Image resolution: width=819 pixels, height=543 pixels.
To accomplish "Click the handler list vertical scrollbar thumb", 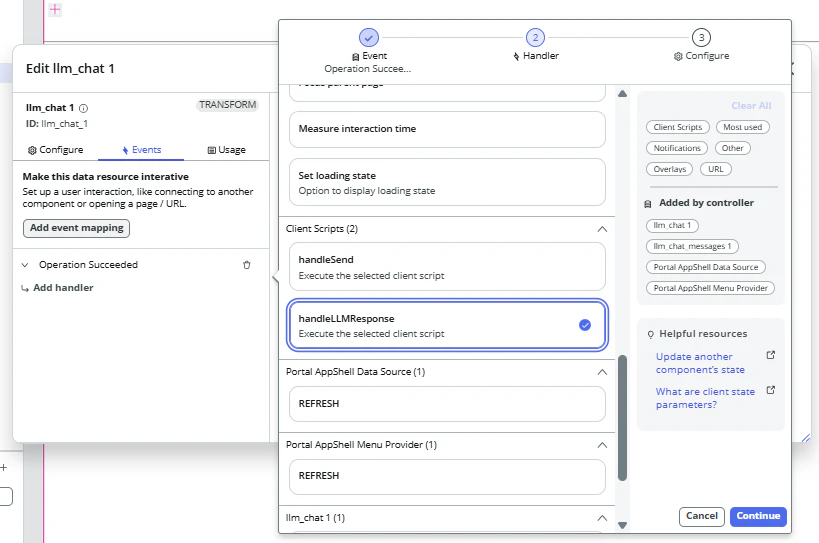I will pyautogui.click(x=622, y=418).
